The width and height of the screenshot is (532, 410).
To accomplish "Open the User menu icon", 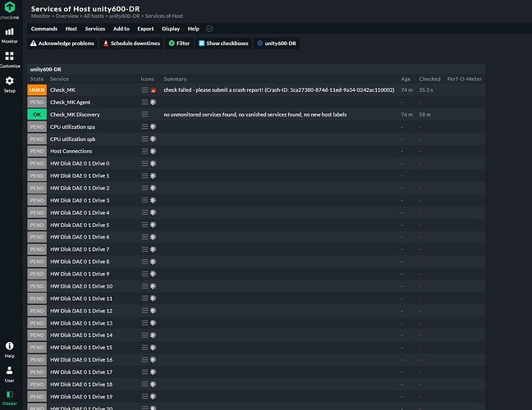I will [x=9, y=372].
